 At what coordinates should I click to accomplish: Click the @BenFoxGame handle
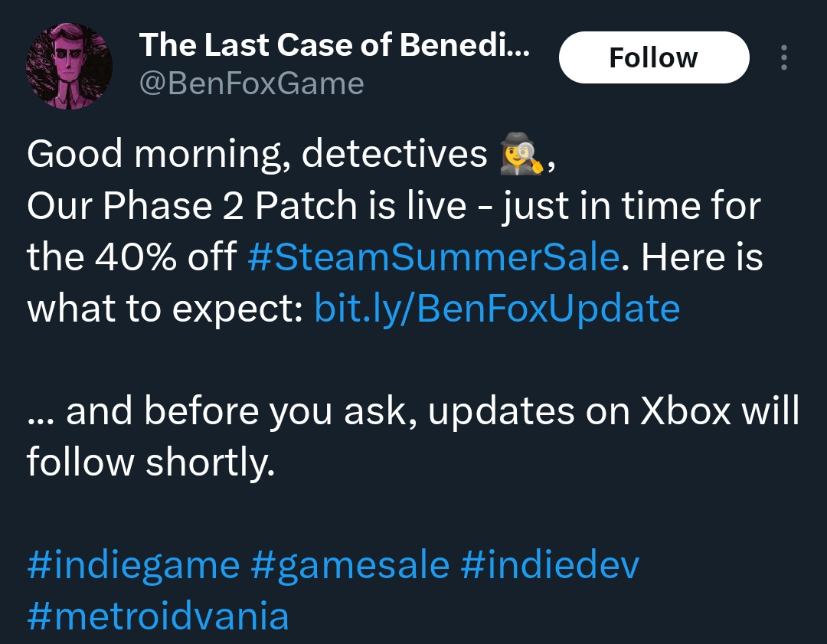tap(251, 83)
